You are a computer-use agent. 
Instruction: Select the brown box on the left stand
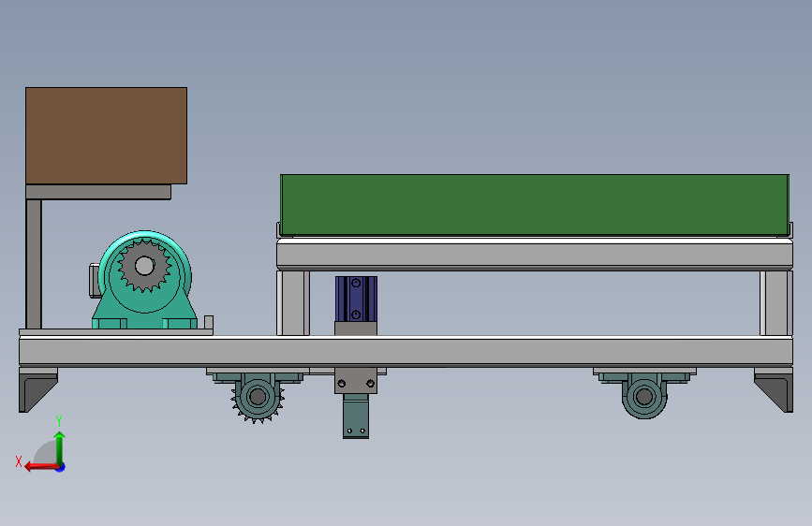point(106,136)
